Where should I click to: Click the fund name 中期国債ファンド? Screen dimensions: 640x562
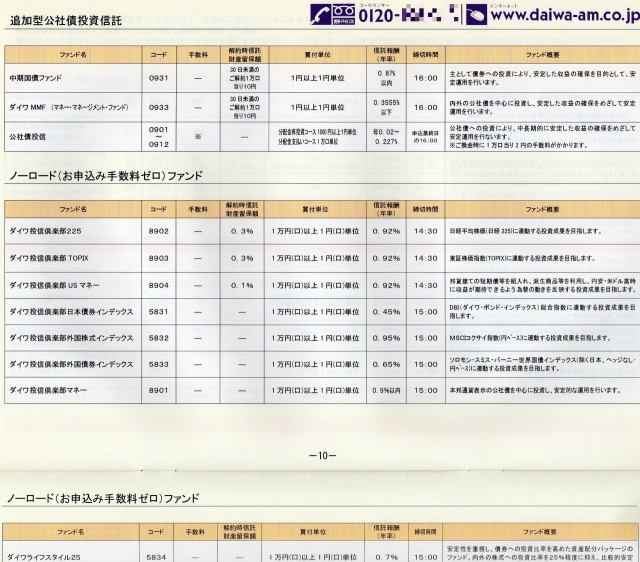[36, 78]
